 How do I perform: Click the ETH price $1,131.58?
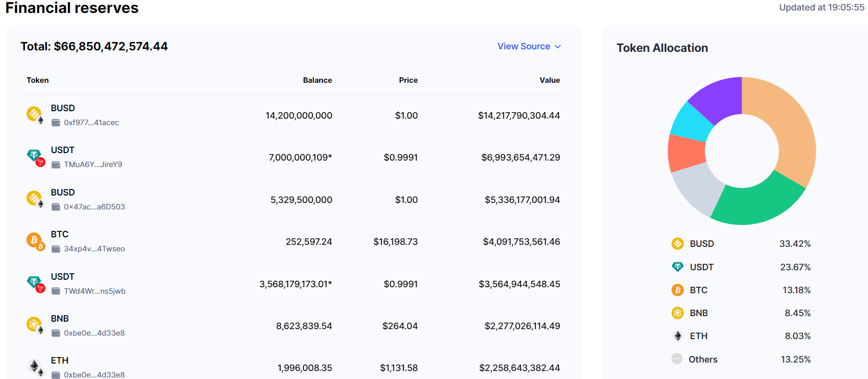[399, 368]
